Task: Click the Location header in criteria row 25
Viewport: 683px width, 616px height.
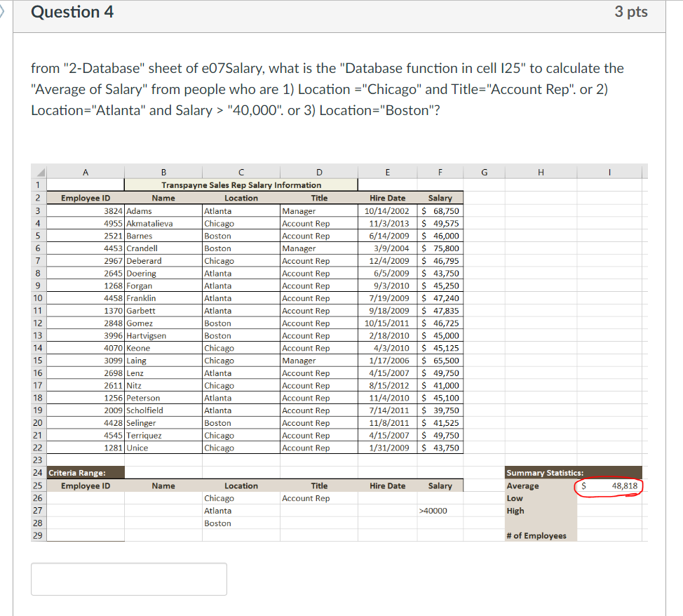Action: pyautogui.click(x=241, y=486)
